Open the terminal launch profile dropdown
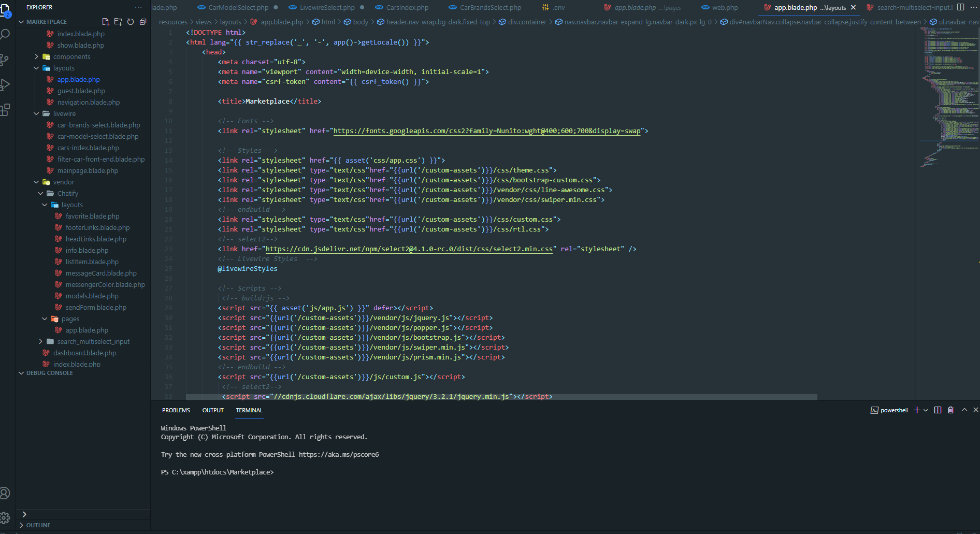The width and height of the screenshot is (980, 534). [x=927, y=410]
